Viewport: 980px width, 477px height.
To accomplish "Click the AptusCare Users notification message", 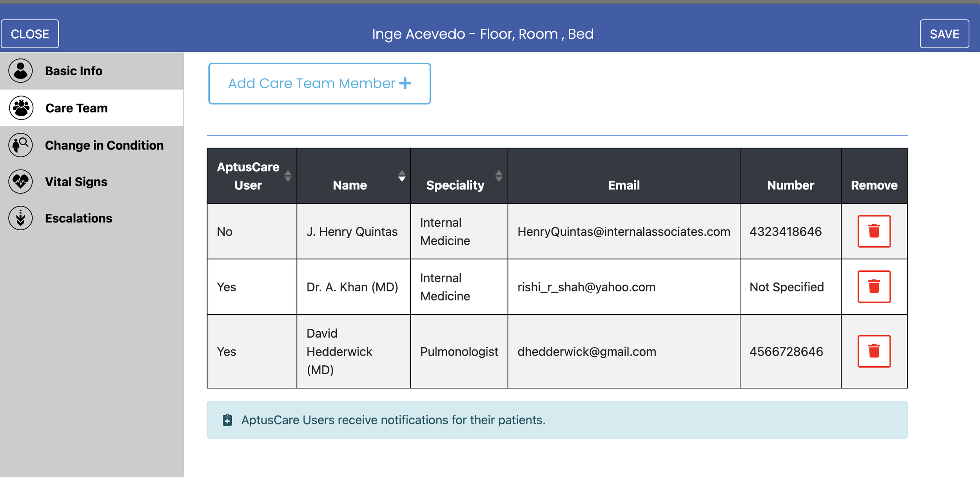I will point(393,420).
